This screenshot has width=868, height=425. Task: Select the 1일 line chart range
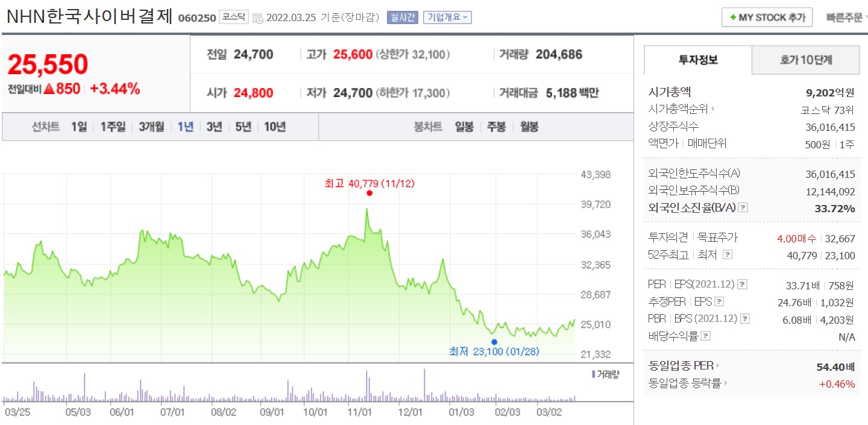coord(79,127)
